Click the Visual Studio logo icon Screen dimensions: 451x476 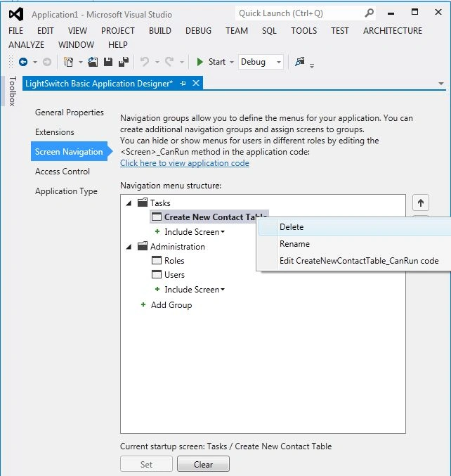pos(16,14)
